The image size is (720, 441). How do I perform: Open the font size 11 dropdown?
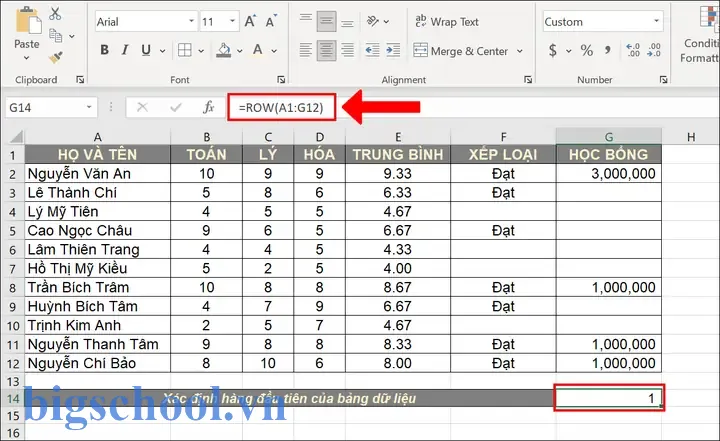[x=232, y=21]
